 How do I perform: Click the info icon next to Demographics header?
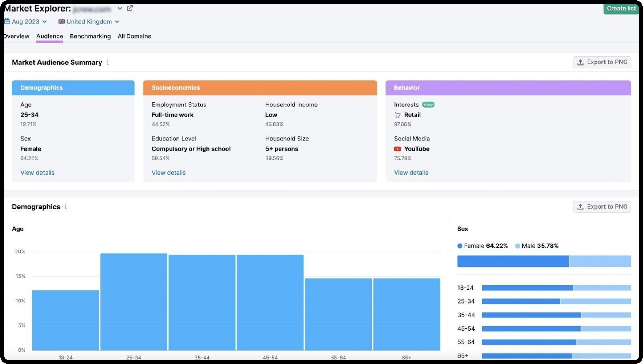[x=65, y=206]
